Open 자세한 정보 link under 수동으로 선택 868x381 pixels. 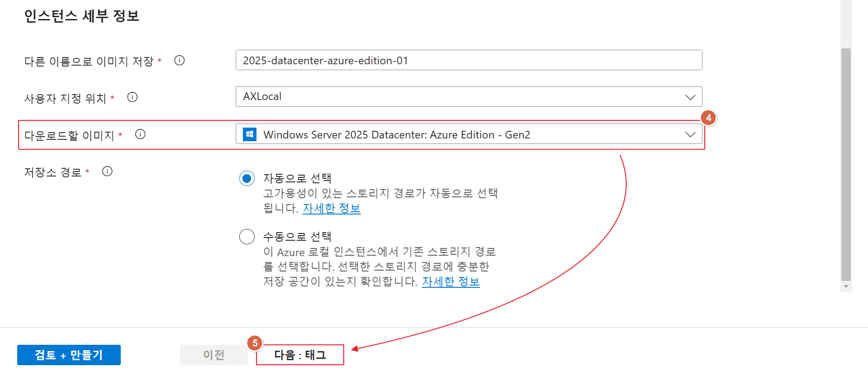pos(451,281)
